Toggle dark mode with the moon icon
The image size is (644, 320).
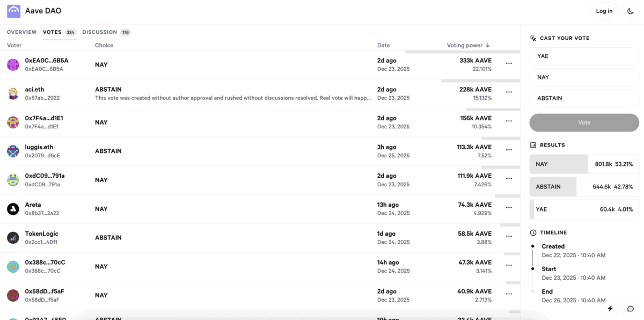point(631,11)
